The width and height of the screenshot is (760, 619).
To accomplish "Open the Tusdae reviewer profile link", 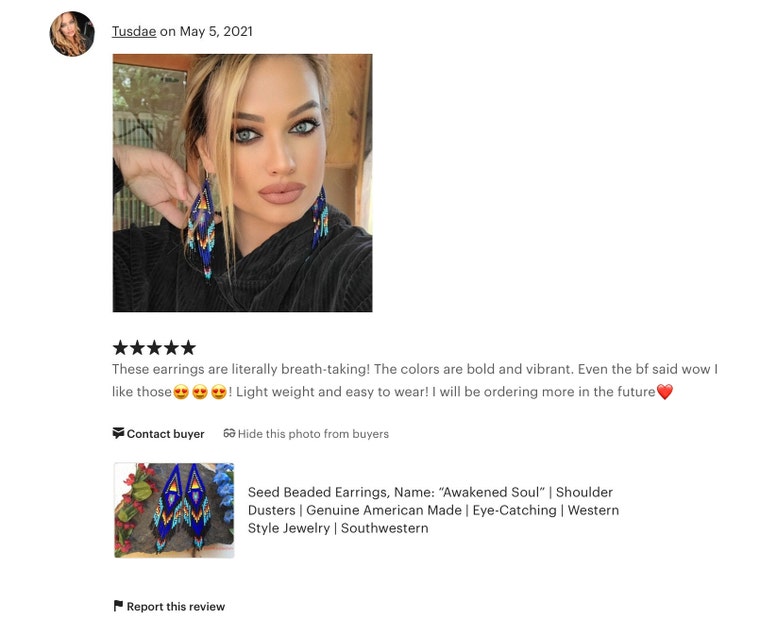I will point(134,32).
